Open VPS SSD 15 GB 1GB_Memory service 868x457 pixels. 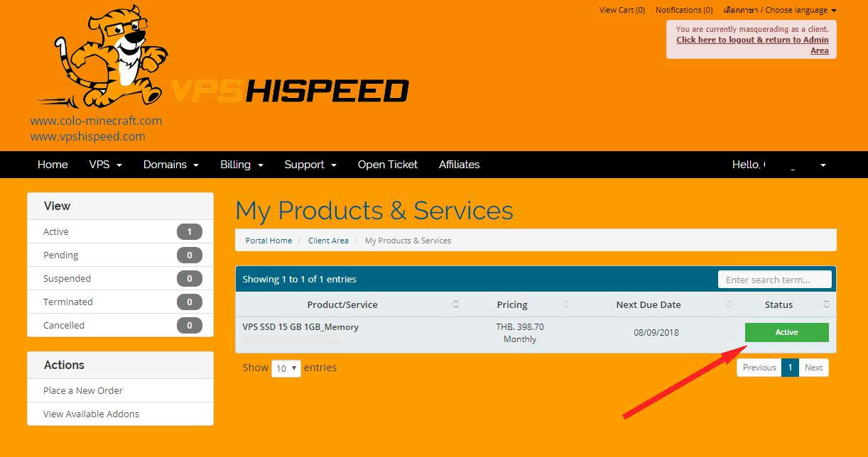tap(300, 327)
